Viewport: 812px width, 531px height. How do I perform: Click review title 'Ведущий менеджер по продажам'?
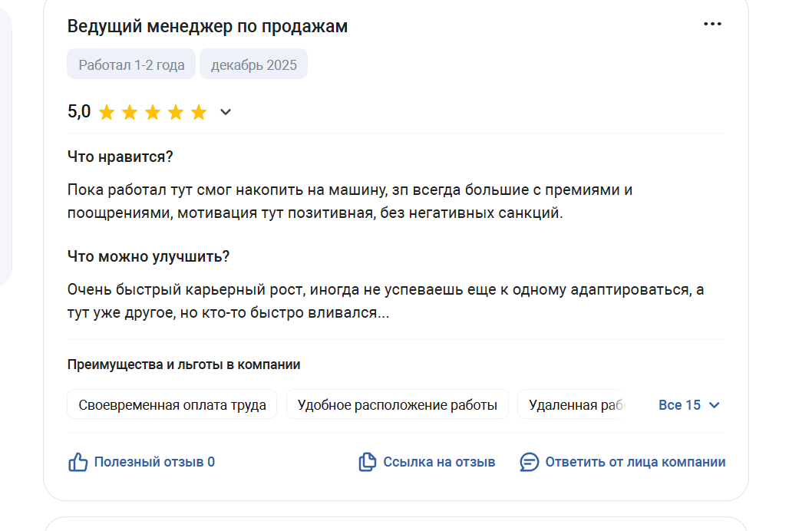[207, 26]
